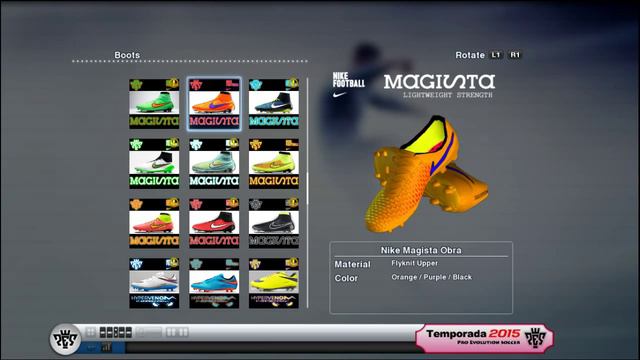
Task: Click the Nike Magista Obra title
Action: coord(421,250)
